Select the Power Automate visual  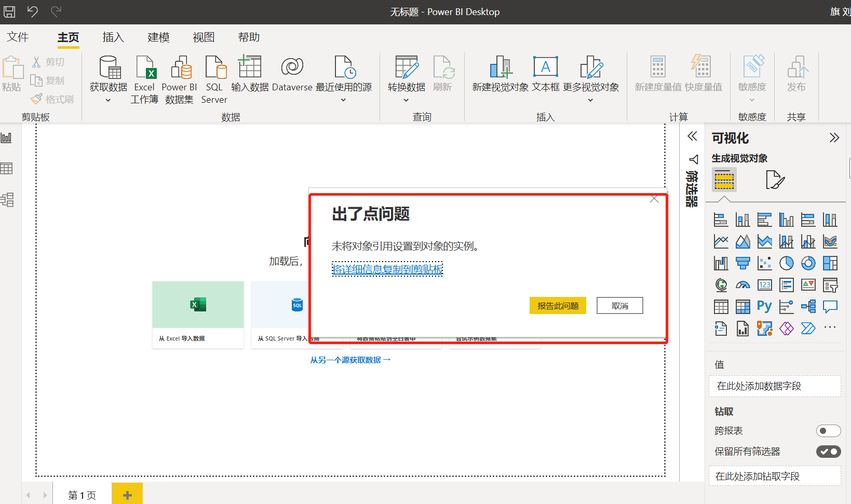(808, 329)
